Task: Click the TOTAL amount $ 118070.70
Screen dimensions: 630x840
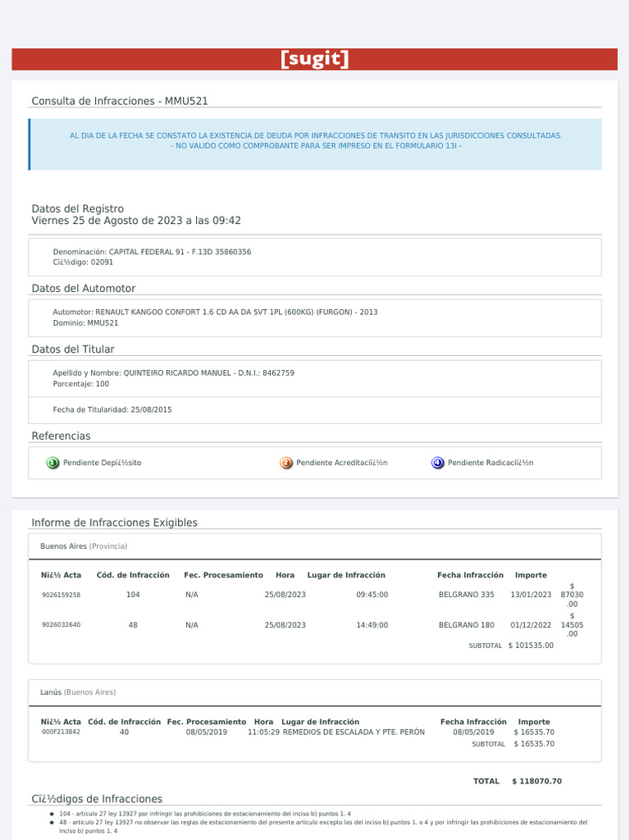Action: (537, 782)
